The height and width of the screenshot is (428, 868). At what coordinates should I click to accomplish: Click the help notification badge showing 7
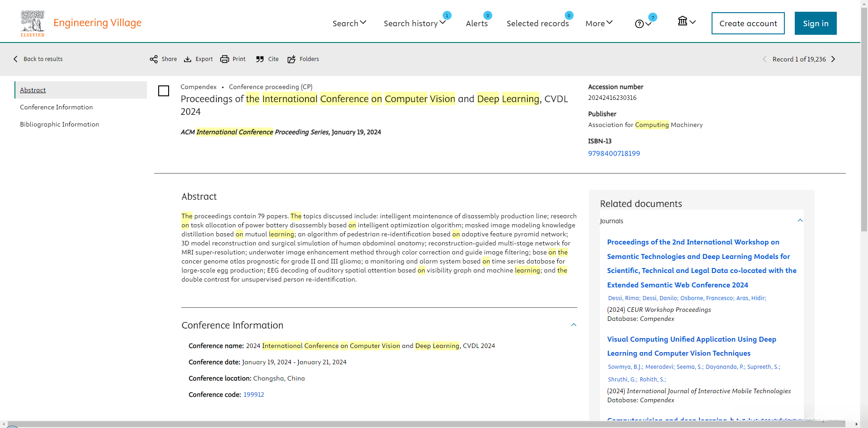(653, 18)
